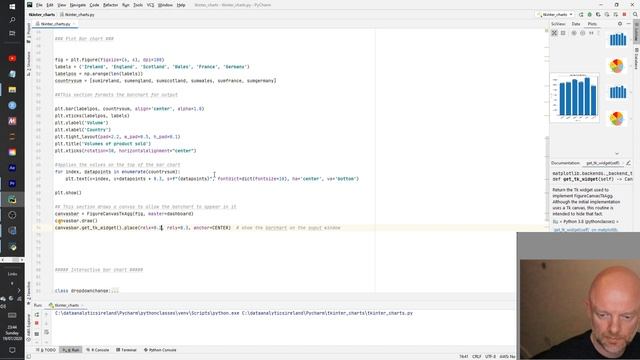Open the View menu
This screenshot has height=360, width=640.
pos(61,5)
